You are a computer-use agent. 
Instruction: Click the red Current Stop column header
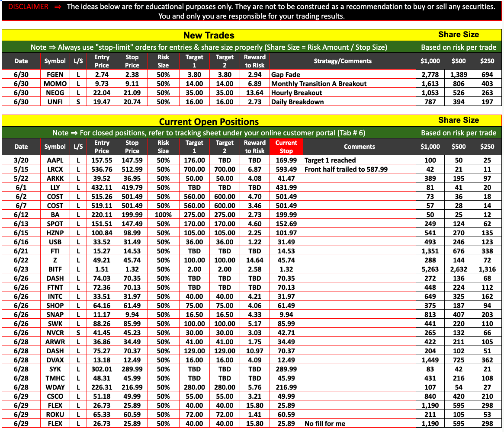[x=286, y=147]
